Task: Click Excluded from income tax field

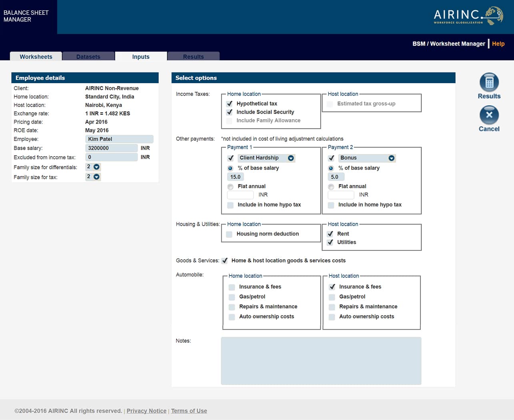Action: point(112,157)
